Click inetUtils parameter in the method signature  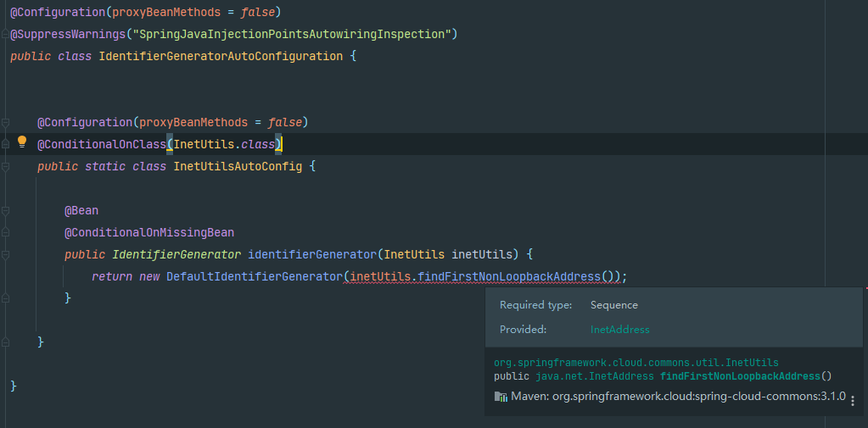click(x=482, y=255)
